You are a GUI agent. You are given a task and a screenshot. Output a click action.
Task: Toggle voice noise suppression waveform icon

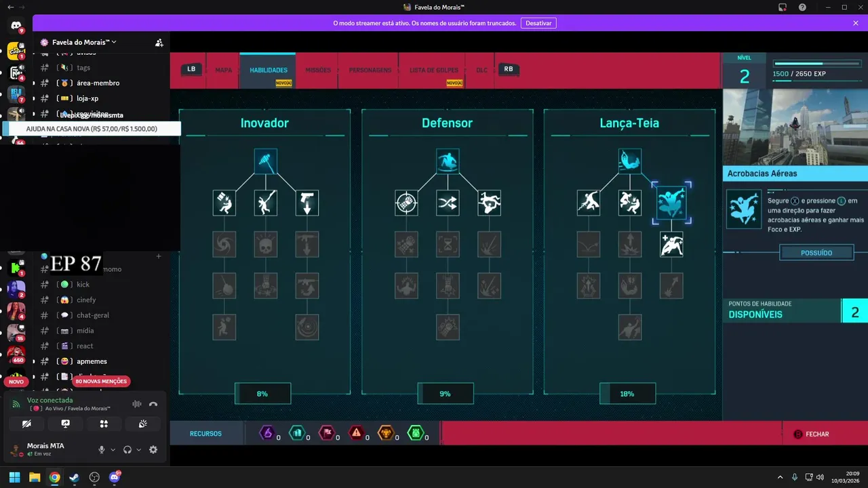coord(136,404)
